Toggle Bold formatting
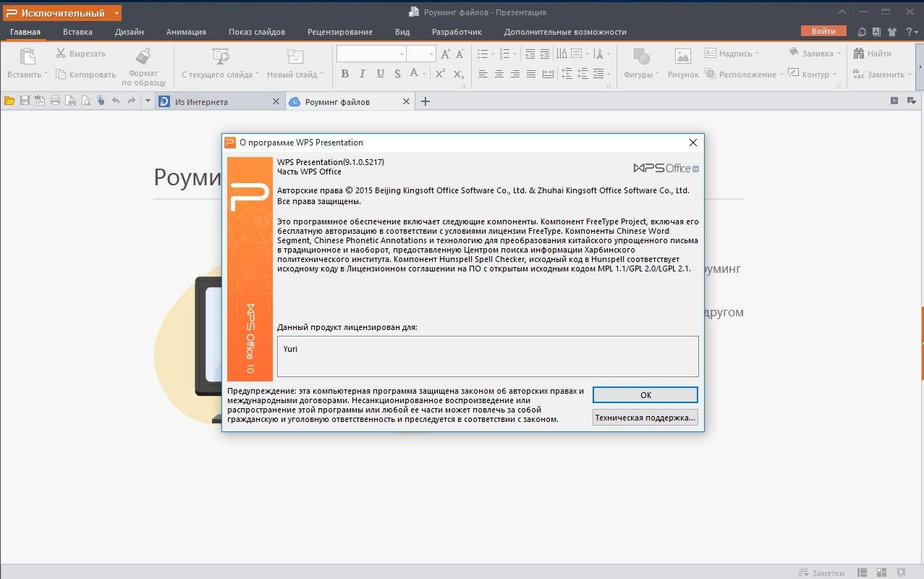This screenshot has width=924, height=579. [x=344, y=74]
